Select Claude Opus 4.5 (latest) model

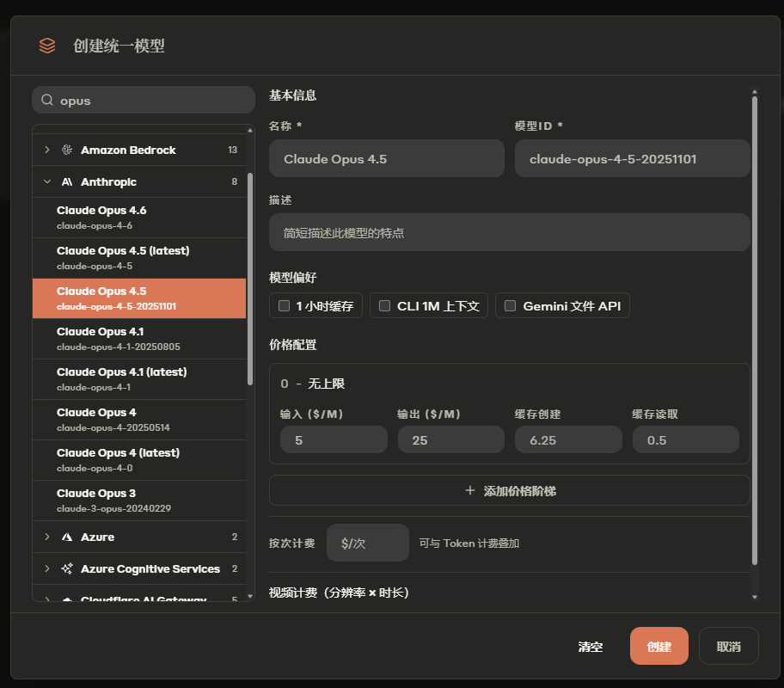point(139,258)
